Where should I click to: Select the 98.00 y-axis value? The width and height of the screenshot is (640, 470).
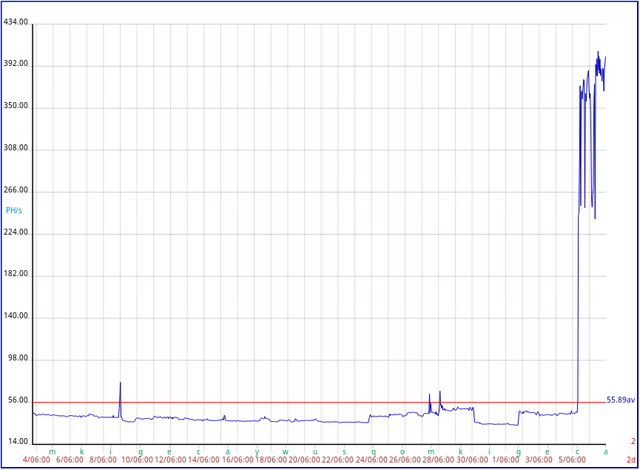click(18, 358)
